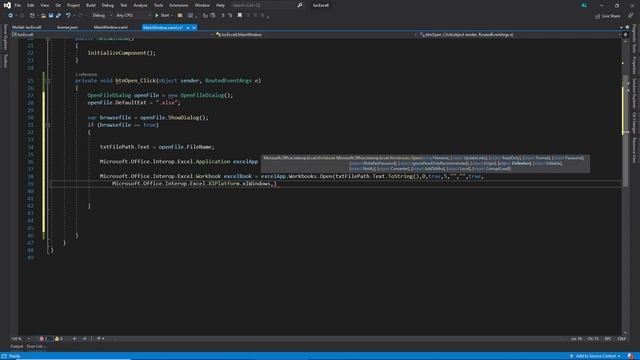Click the SPC indentation indicator

click(x=608, y=339)
